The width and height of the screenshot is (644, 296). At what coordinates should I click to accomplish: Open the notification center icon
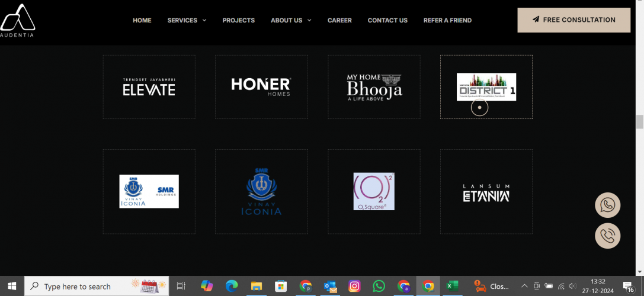(627, 286)
